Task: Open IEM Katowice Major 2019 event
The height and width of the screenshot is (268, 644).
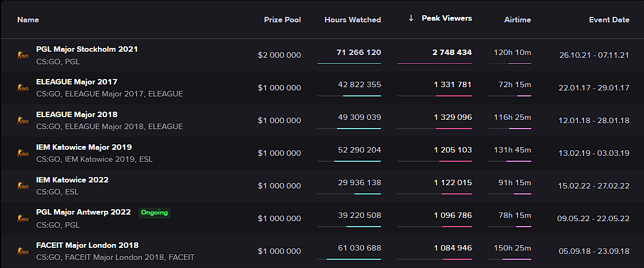Action: [84, 147]
